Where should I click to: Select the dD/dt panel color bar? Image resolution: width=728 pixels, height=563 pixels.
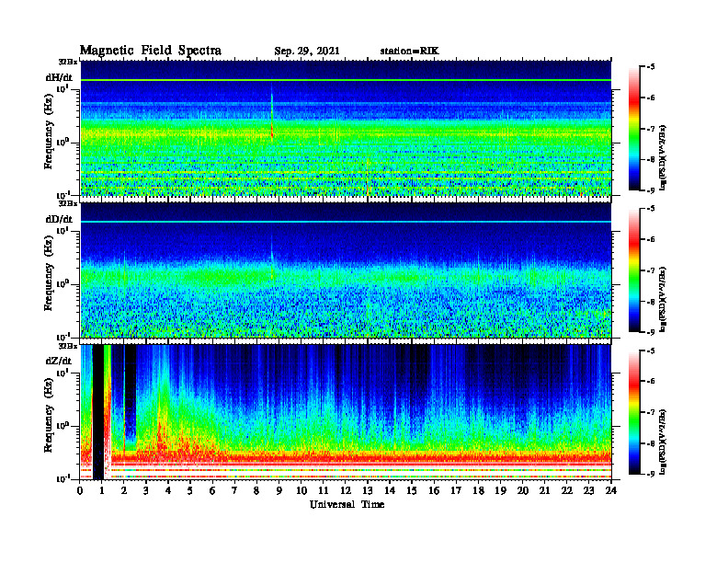click(633, 270)
